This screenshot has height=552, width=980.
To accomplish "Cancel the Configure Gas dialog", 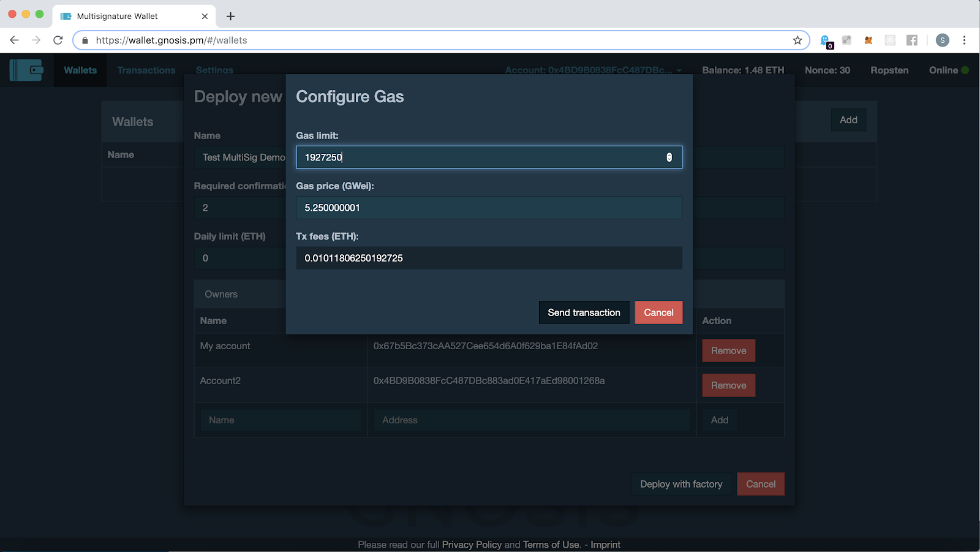I will tap(658, 312).
